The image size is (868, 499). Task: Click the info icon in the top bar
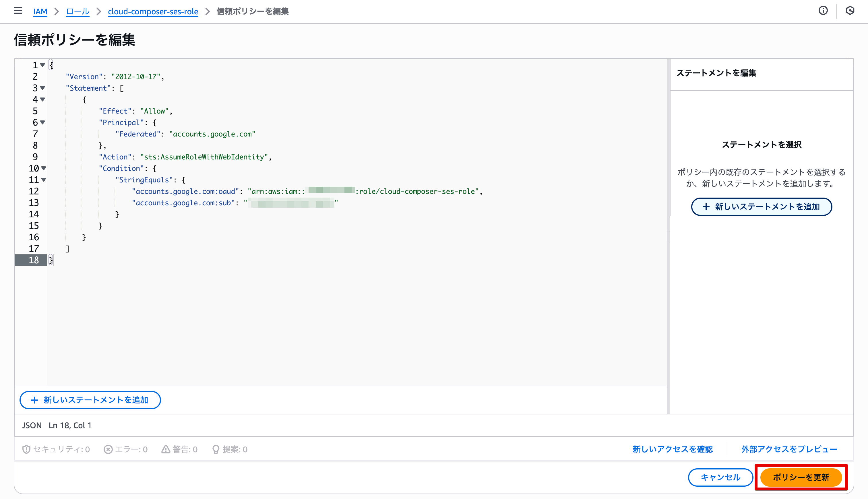click(x=823, y=11)
